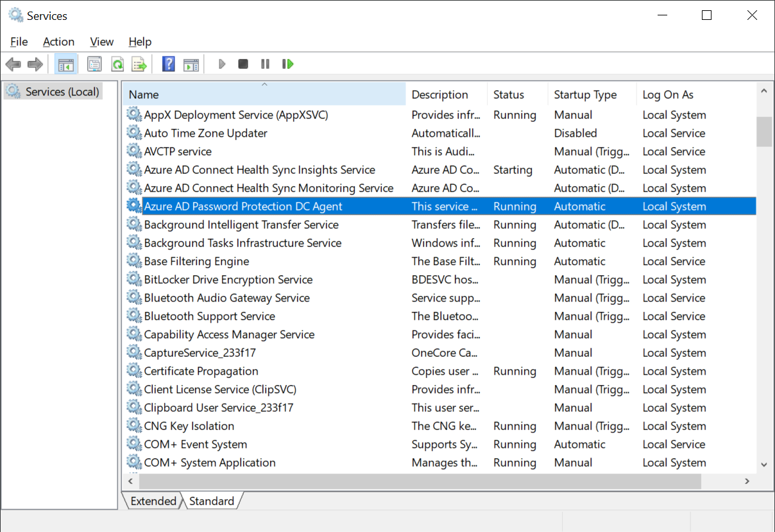This screenshot has width=775, height=532.
Task: Select the COM+ System Application name
Action: 210,463
